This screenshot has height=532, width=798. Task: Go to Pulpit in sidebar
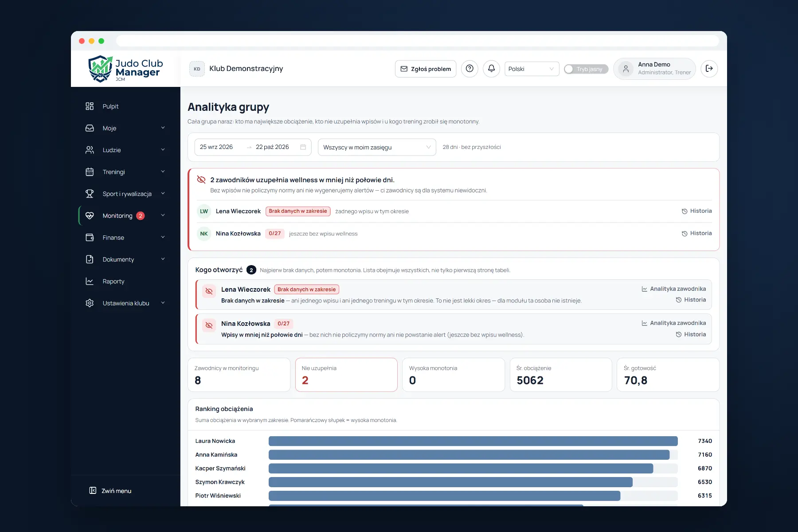pos(125,106)
